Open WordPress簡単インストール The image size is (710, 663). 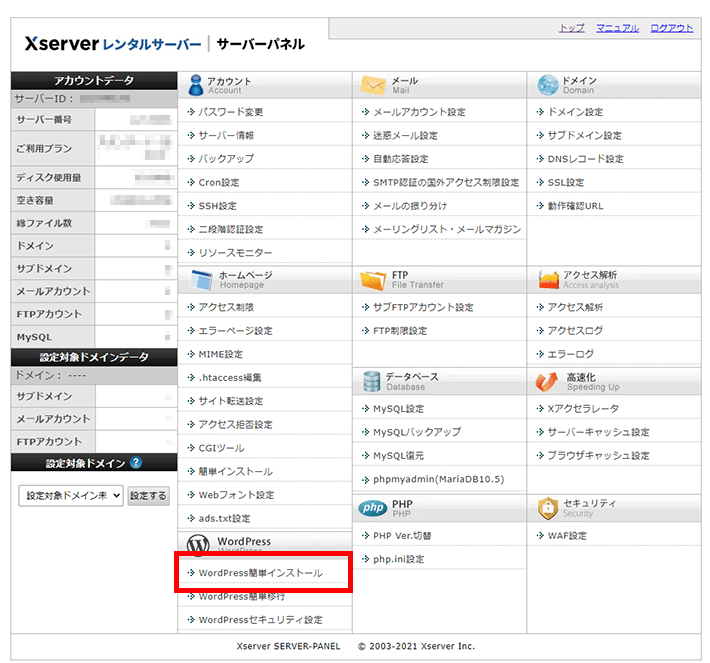(x=260, y=573)
